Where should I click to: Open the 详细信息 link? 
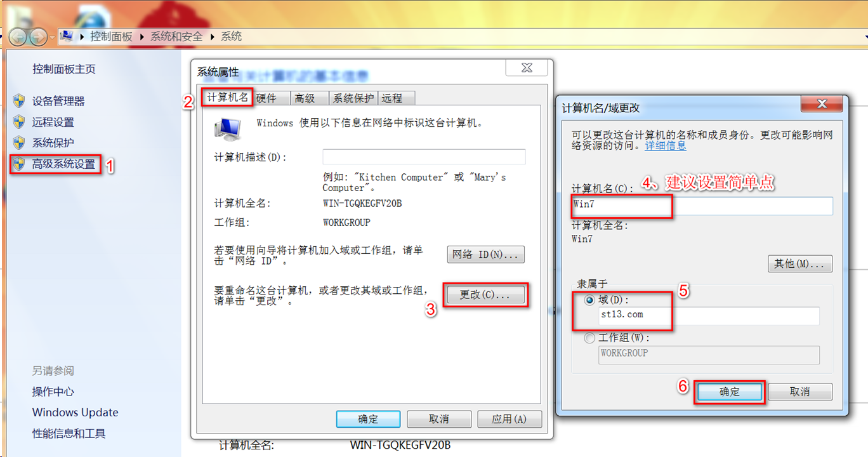666,145
